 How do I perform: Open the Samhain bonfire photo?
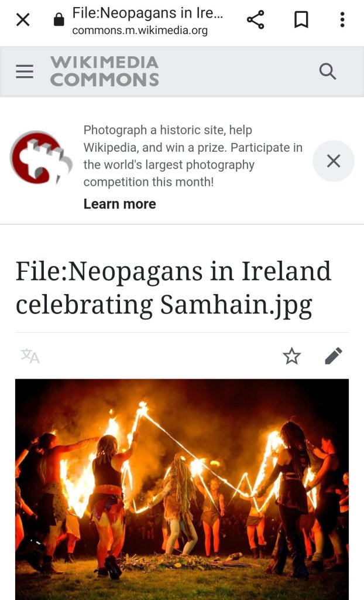point(182,489)
